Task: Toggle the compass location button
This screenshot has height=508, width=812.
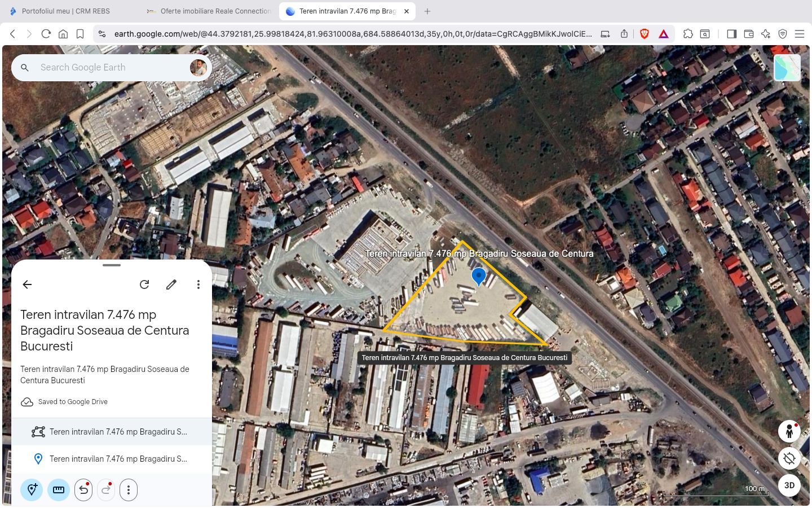Action: pos(789,458)
